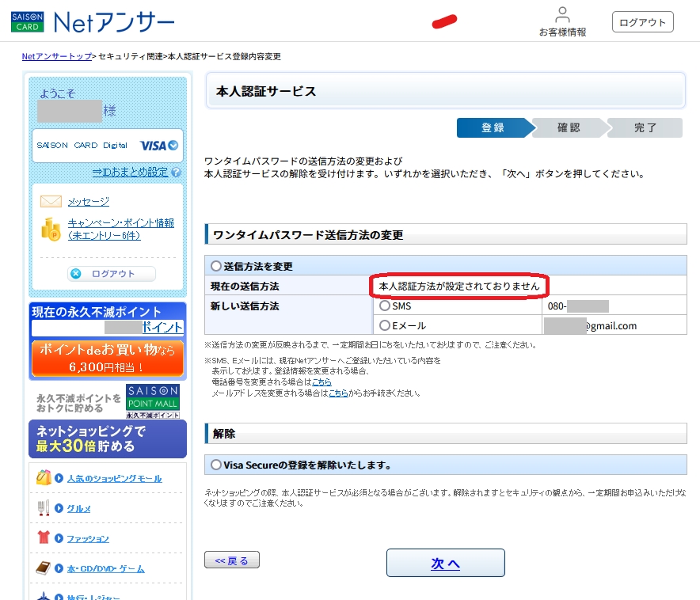Screen dimensions: 700x600
Task: Click the 完了 step tab
Action: pyautogui.click(x=645, y=127)
